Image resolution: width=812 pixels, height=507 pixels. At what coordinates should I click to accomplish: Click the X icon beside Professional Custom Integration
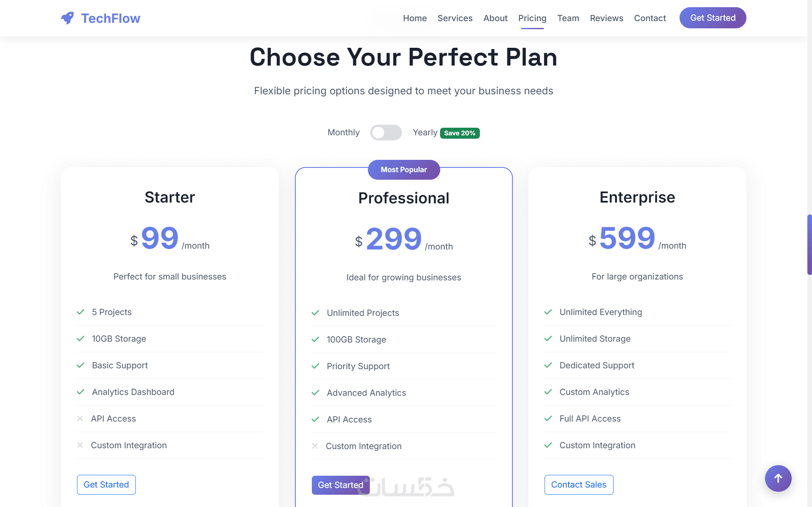coord(315,446)
